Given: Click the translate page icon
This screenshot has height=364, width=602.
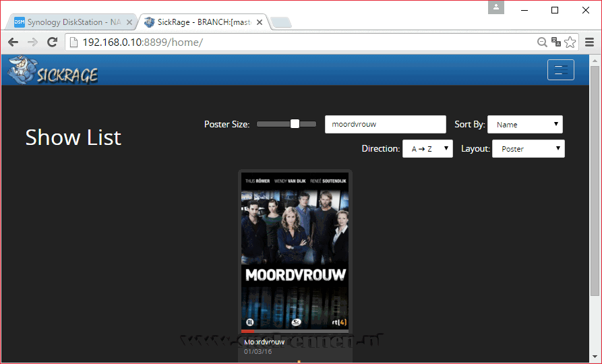Looking at the screenshot, I should point(556,42).
